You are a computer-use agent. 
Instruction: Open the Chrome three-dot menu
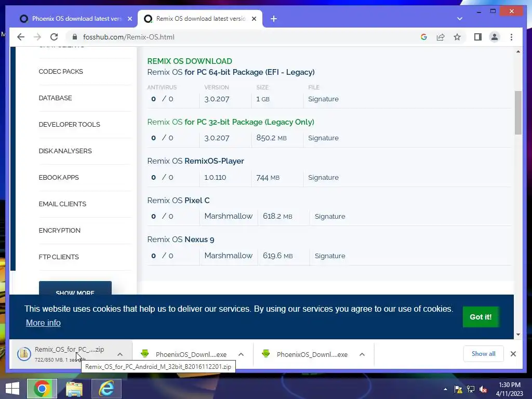[511, 37]
